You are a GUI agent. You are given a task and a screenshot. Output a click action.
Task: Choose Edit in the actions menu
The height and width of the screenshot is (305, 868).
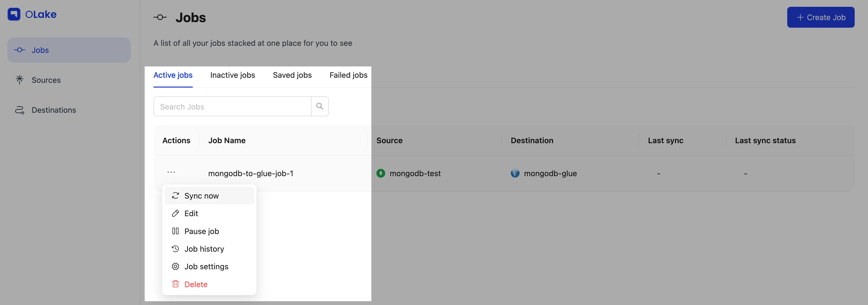click(191, 213)
